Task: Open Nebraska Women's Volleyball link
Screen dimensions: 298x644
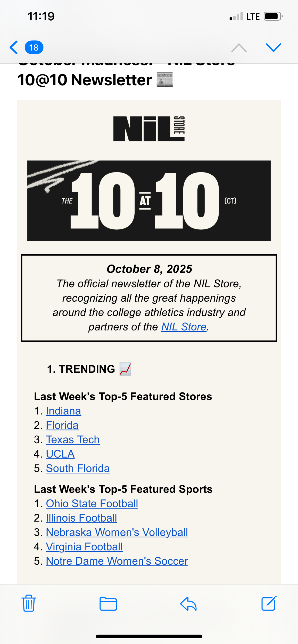Action: point(117,532)
